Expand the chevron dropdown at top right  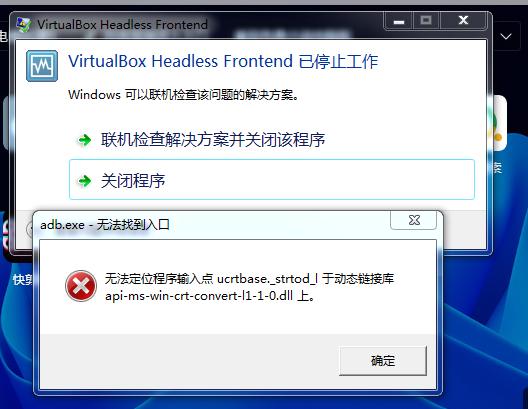pos(506,36)
